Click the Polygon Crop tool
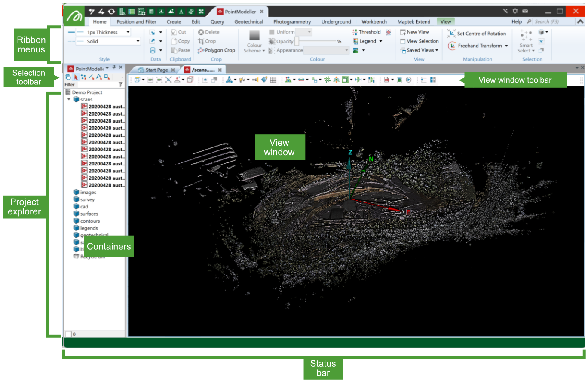Image resolution: width=588 pixels, height=383 pixels. tap(216, 50)
